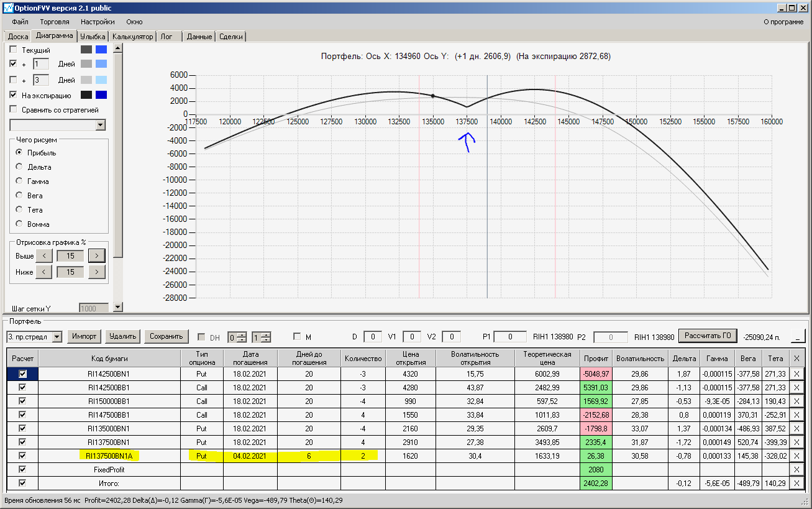This screenshot has height=509, width=812.
Task: Remove the FixedProfit row with X button
Action: point(797,469)
